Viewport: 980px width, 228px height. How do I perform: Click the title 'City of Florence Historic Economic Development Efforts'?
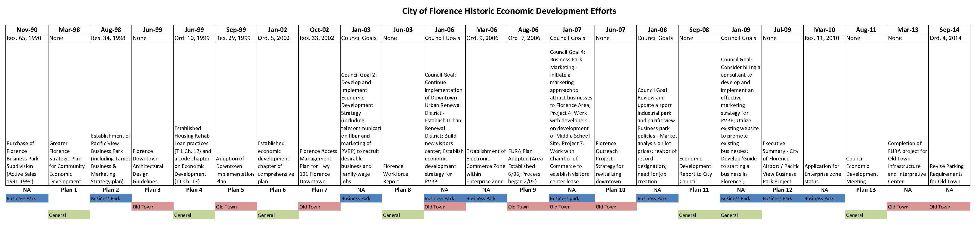[509, 11]
